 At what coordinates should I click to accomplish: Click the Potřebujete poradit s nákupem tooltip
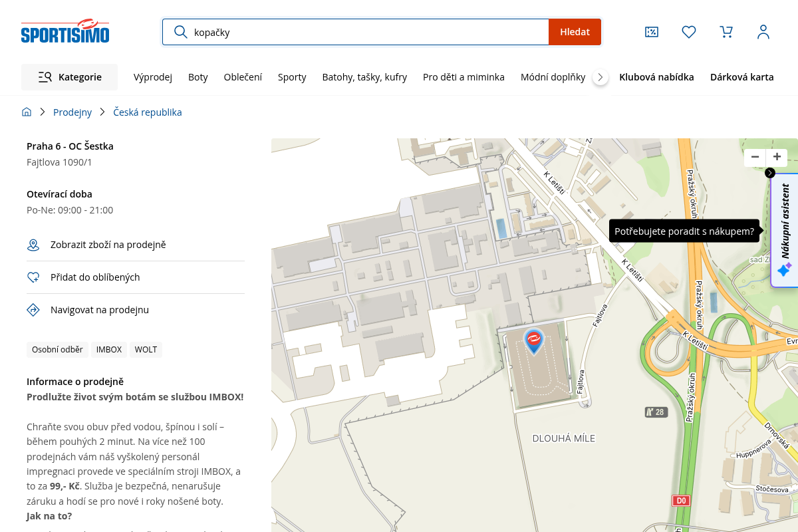pyautogui.click(x=684, y=231)
